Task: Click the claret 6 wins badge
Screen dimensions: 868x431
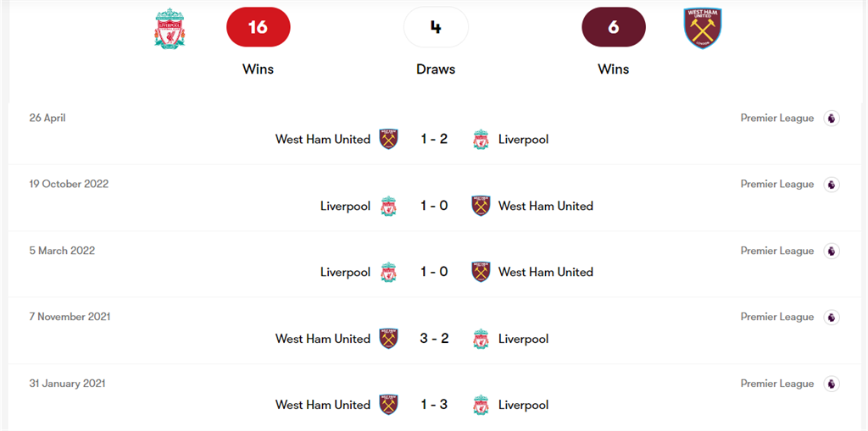Action: [613, 27]
